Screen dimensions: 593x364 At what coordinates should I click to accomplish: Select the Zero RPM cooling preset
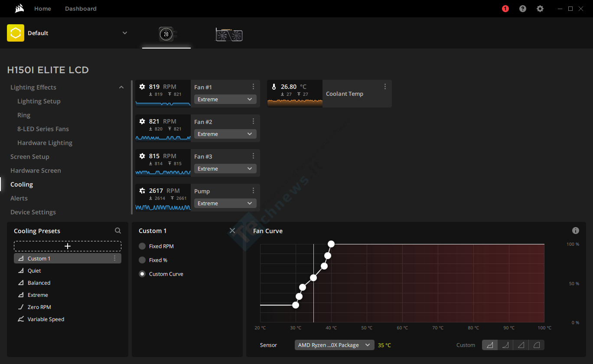pos(68,307)
